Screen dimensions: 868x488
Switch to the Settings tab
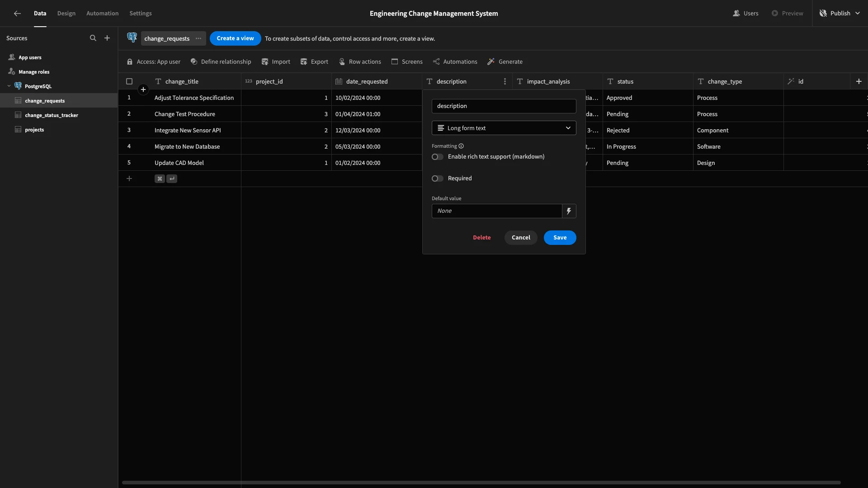(141, 14)
